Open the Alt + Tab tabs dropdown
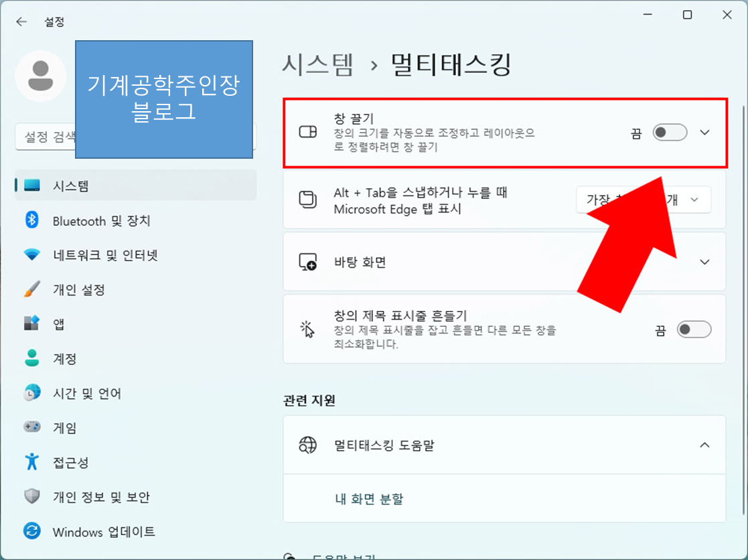Viewport: 748px width, 560px height. (644, 200)
